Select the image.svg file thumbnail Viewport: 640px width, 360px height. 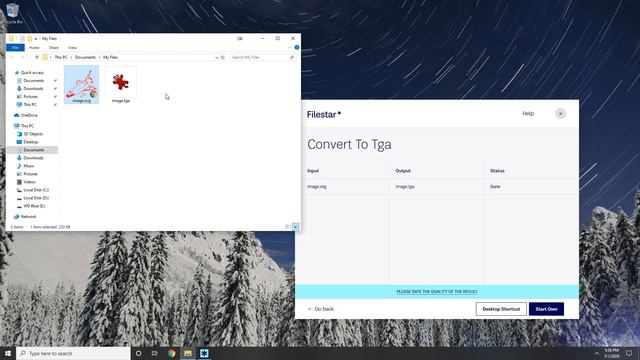pos(81,84)
